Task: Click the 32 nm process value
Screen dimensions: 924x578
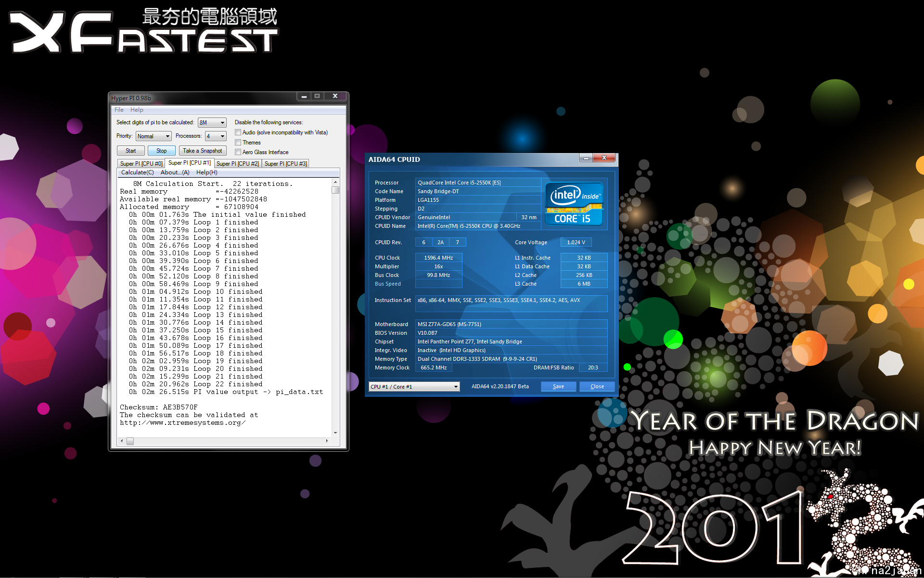Action: point(528,217)
